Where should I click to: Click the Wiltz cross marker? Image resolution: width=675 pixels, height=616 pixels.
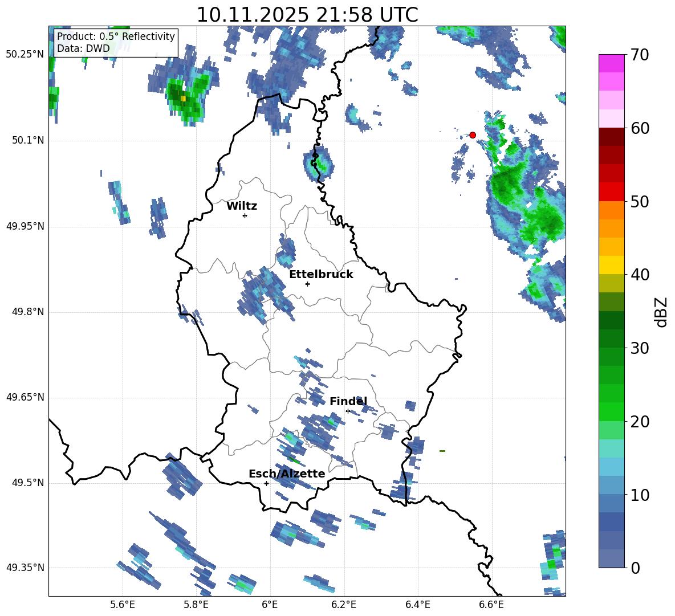(245, 215)
